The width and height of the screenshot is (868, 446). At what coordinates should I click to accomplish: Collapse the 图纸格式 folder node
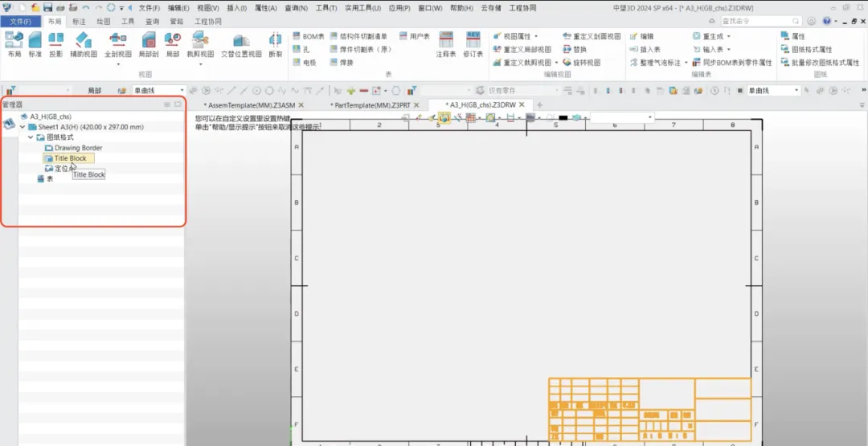[x=31, y=137]
